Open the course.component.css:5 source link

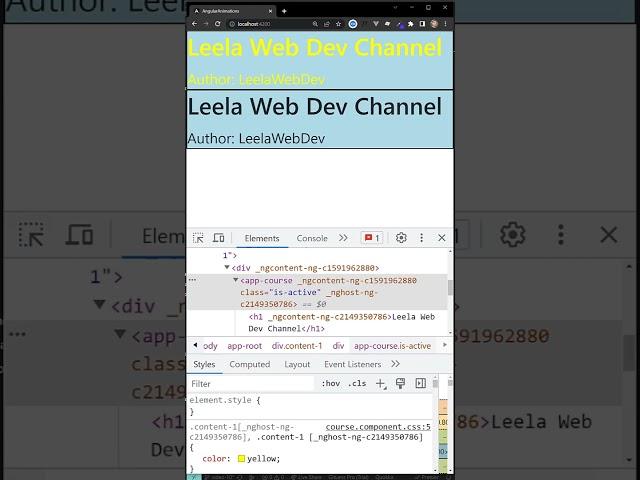click(x=377, y=426)
